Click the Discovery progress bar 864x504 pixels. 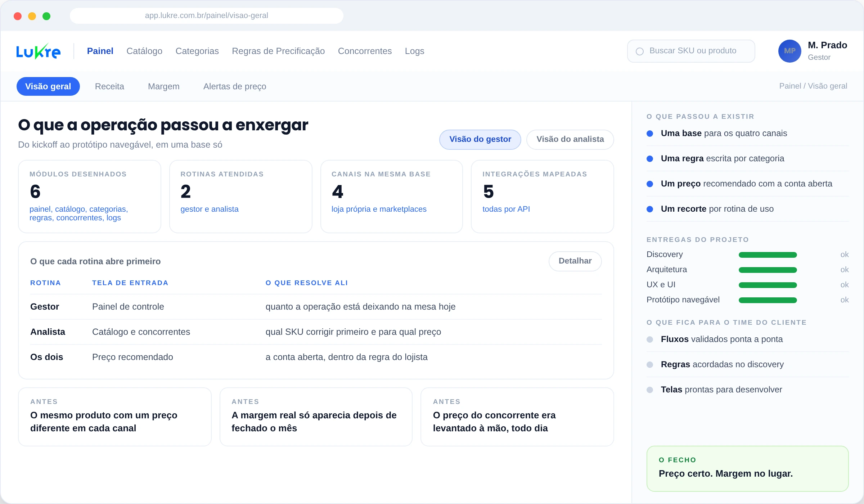coord(768,255)
